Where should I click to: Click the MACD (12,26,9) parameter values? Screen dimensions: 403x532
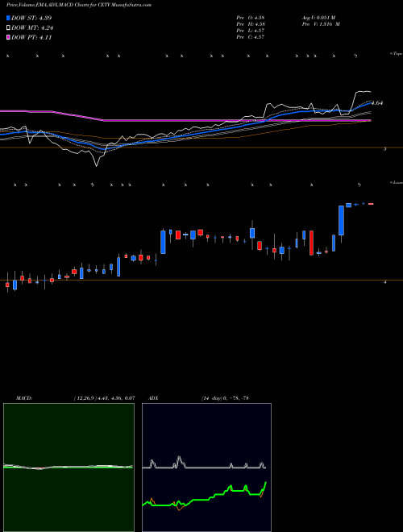104,398
